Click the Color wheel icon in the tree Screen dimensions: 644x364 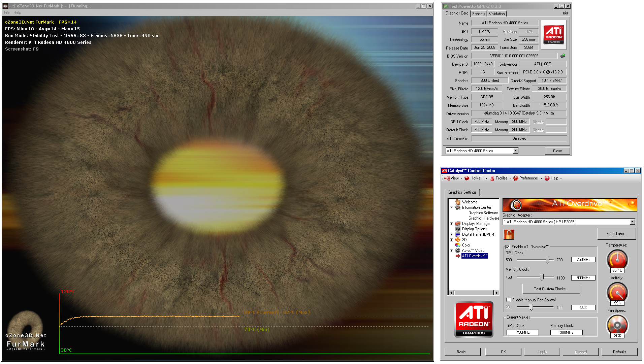click(458, 245)
